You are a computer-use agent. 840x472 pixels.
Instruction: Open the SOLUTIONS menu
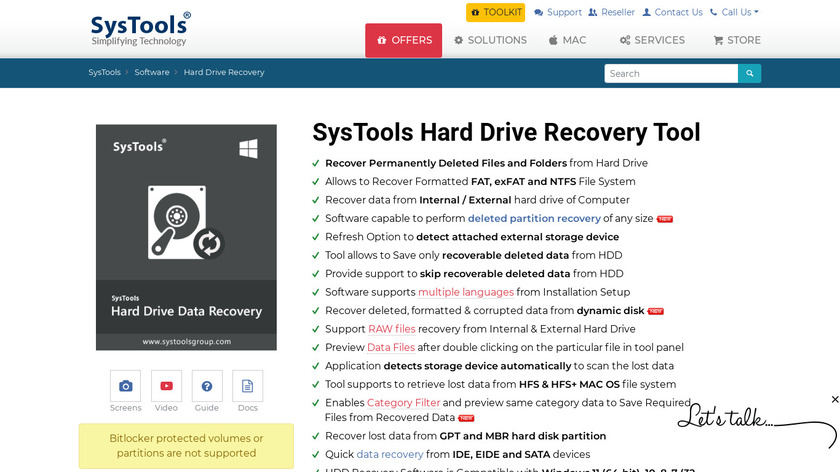pos(490,40)
